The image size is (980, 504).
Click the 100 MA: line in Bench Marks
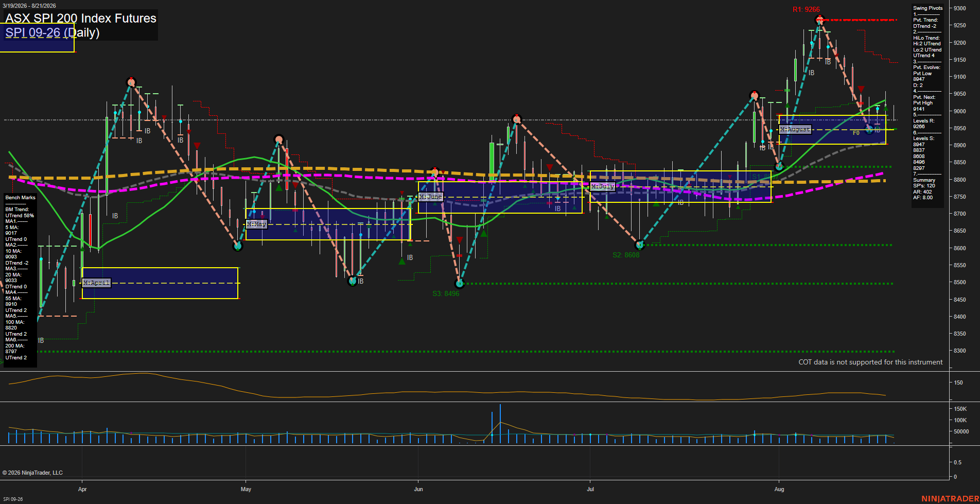[x=14, y=322]
